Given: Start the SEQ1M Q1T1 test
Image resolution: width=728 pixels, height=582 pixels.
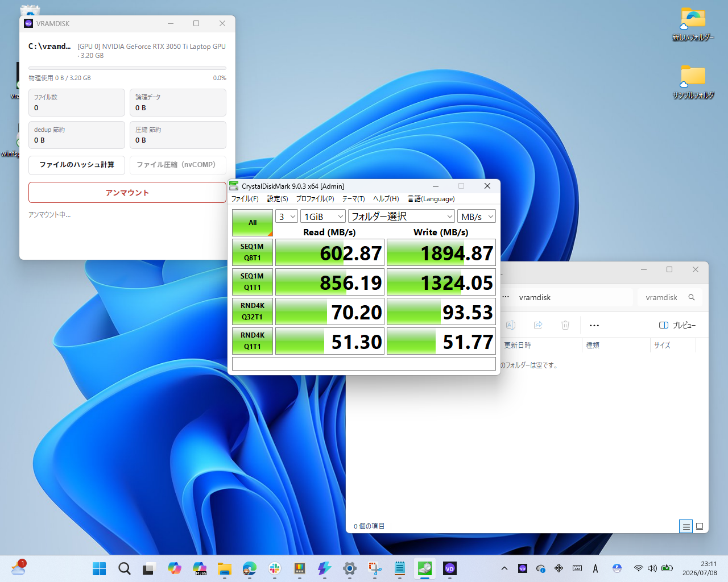Looking at the screenshot, I should coord(253,282).
